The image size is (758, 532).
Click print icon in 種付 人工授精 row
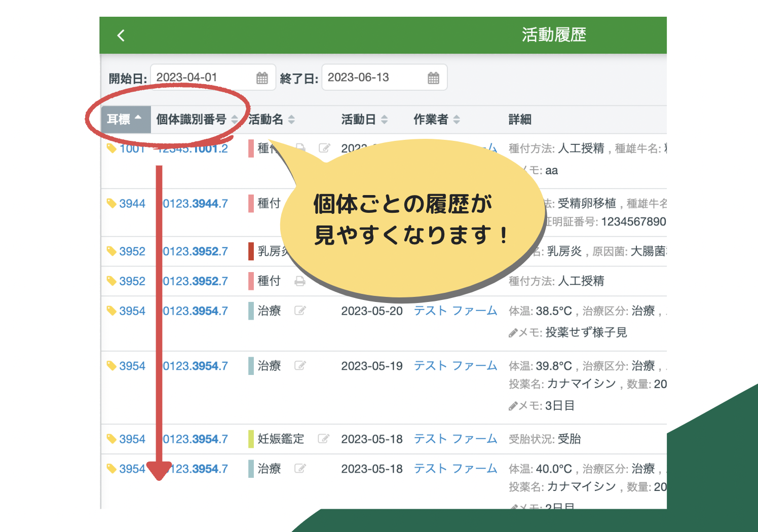click(300, 281)
